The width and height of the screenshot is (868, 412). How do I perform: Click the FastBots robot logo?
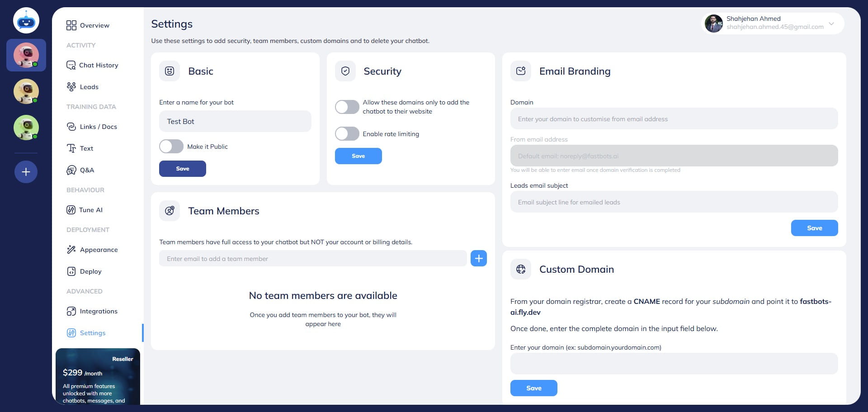point(26,20)
